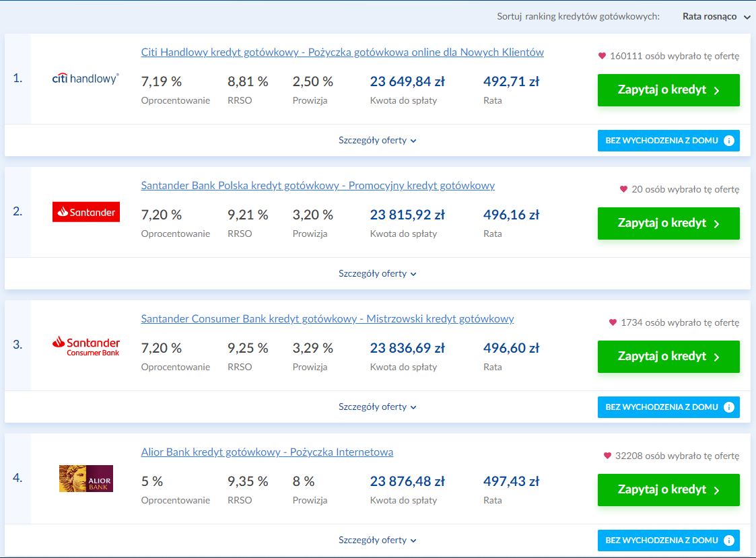The width and height of the screenshot is (756, 558).
Task: Click the '497,43 zł' Rata value
Action: (511, 481)
